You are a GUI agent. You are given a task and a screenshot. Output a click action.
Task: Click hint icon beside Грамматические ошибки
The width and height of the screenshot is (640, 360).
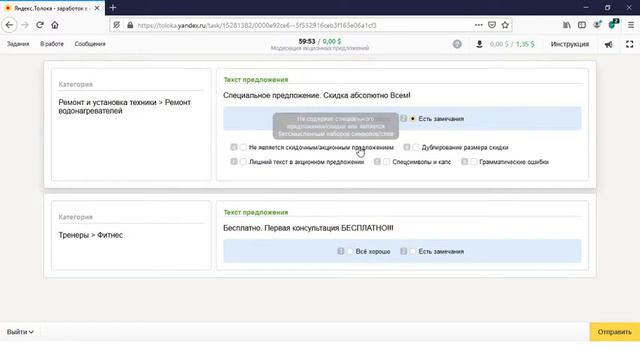(464, 162)
